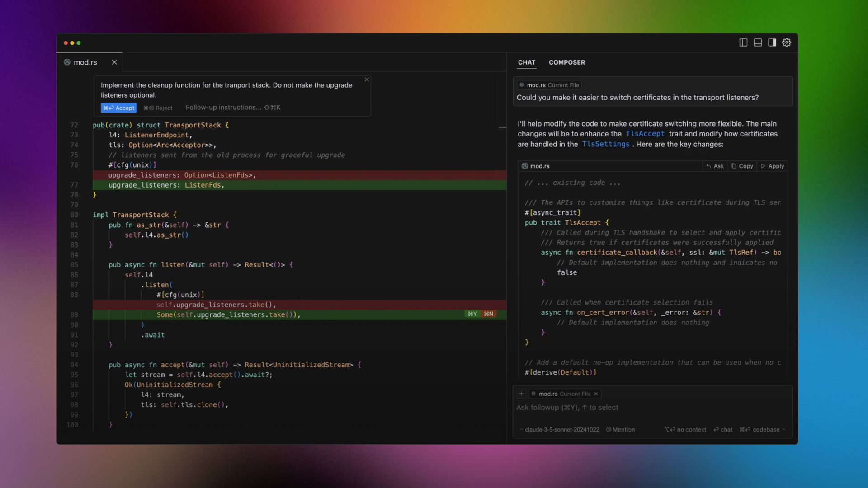The height and width of the screenshot is (488, 868).
Task: Reject the inline edit suggestion
Action: (157, 108)
